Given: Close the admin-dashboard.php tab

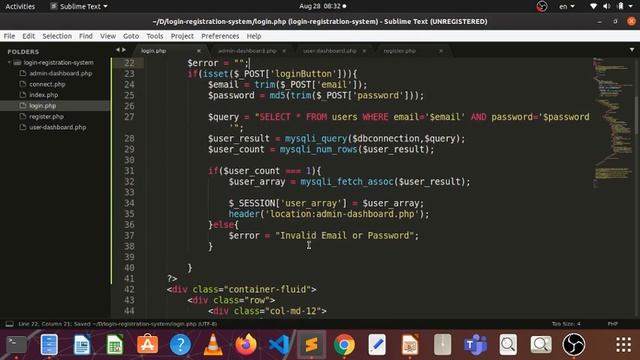Looking at the screenshot, I should (284, 51).
